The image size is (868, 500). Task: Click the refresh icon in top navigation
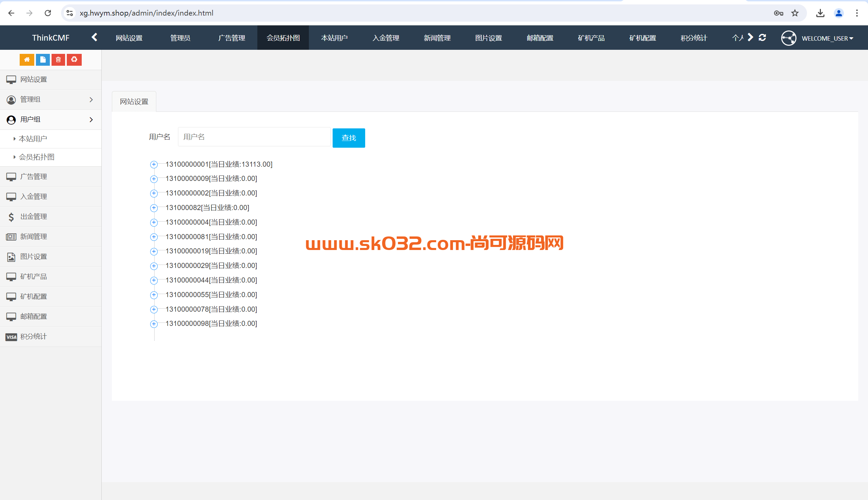pyautogui.click(x=762, y=37)
